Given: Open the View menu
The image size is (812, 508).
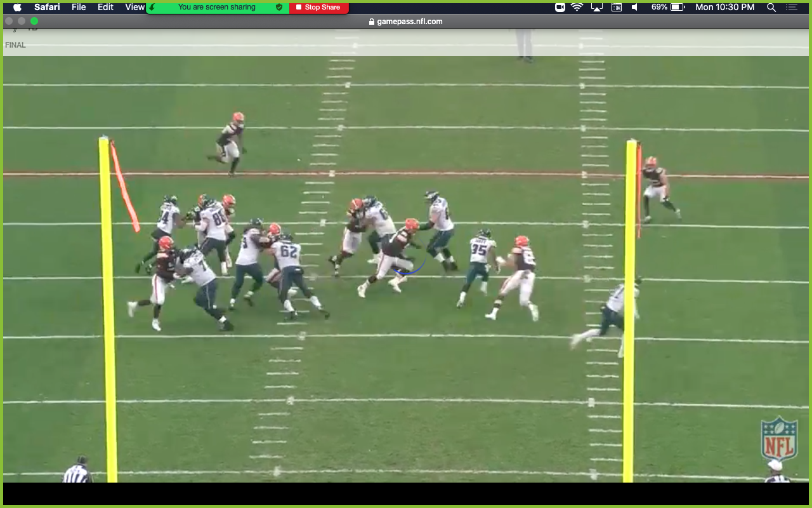Looking at the screenshot, I should pos(134,7).
